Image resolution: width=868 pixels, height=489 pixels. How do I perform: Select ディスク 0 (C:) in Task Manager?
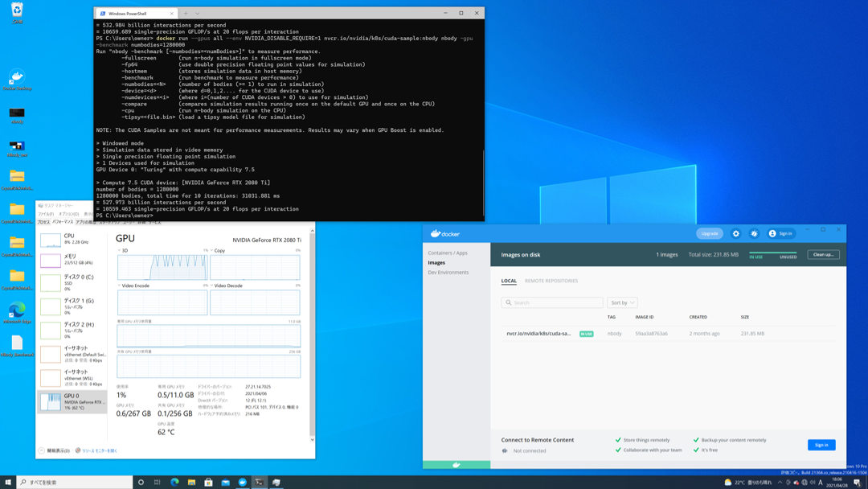pos(72,281)
